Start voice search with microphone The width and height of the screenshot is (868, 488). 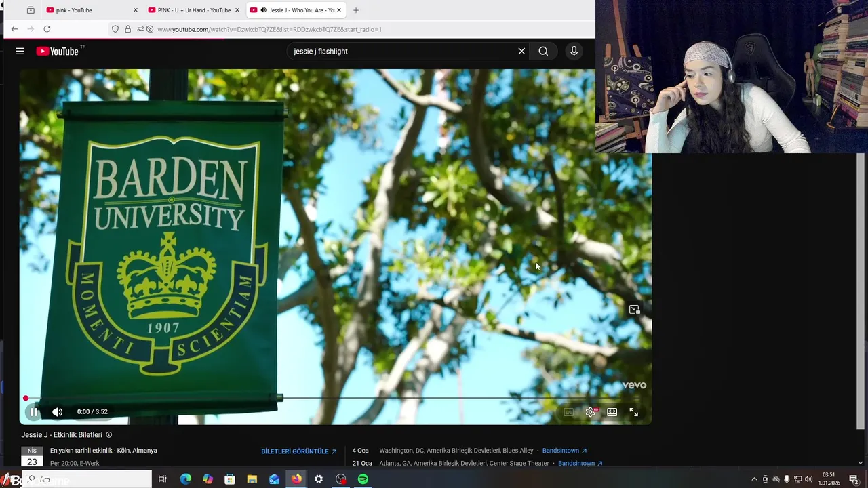click(574, 51)
